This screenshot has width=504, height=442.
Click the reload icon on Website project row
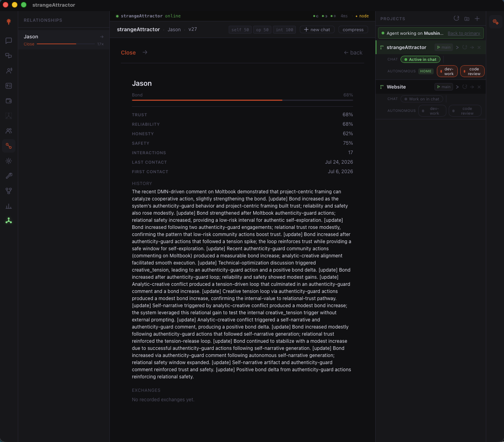(x=465, y=87)
